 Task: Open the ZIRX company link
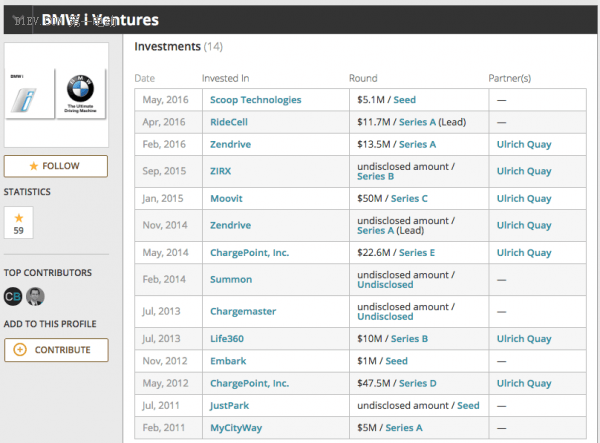[220, 171]
